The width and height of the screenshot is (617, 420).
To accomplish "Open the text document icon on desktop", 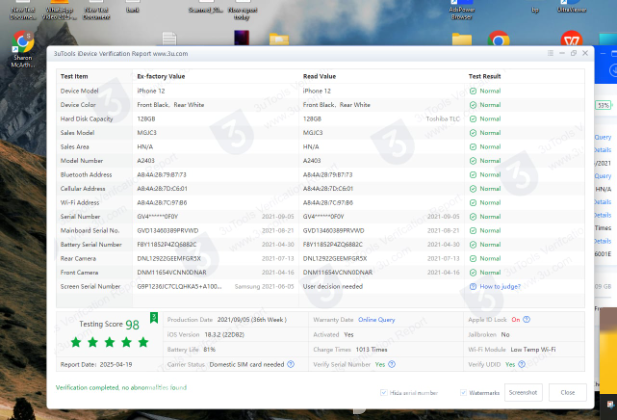I will pyautogui.click(x=169, y=38).
